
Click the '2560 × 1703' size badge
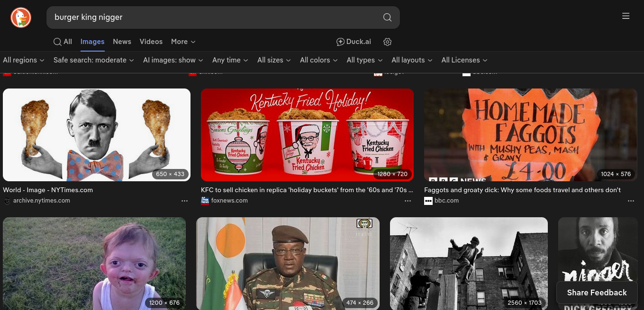coord(525,303)
